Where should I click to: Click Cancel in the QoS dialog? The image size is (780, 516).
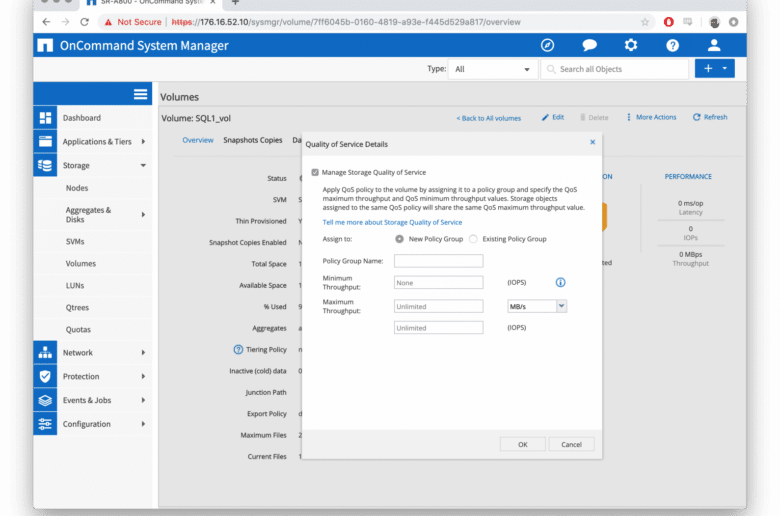pyautogui.click(x=571, y=444)
